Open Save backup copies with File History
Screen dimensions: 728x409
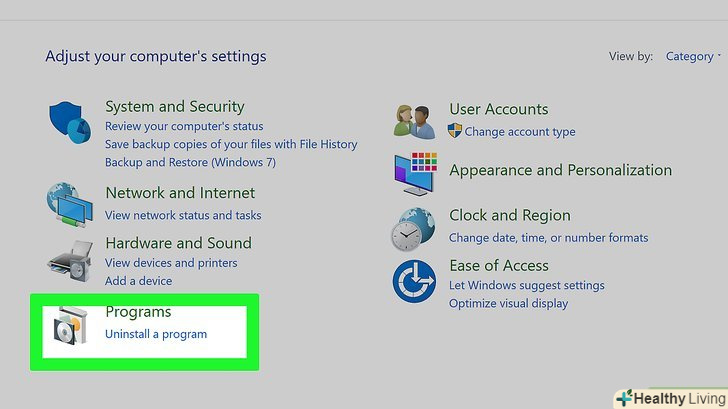click(x=231, y=144)
